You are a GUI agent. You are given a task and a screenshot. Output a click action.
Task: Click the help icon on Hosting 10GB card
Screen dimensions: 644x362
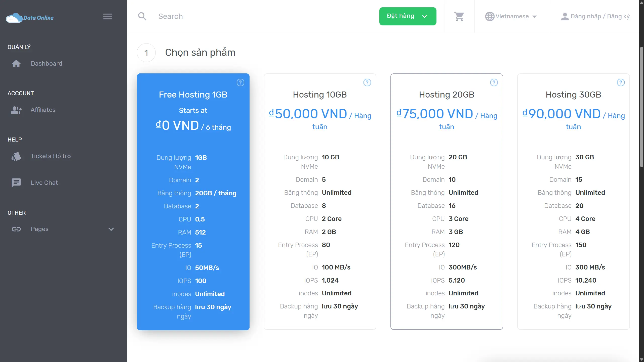click(x=367, y=82)
